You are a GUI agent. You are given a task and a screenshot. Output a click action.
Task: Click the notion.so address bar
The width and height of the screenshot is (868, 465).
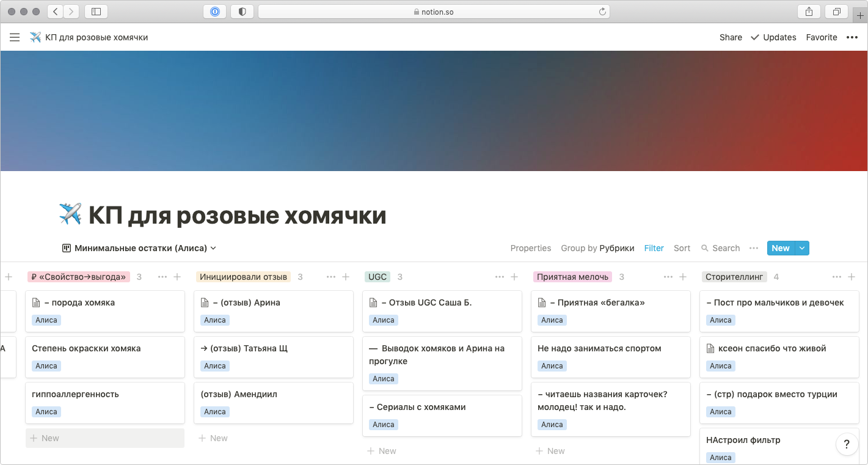point(434,11)
